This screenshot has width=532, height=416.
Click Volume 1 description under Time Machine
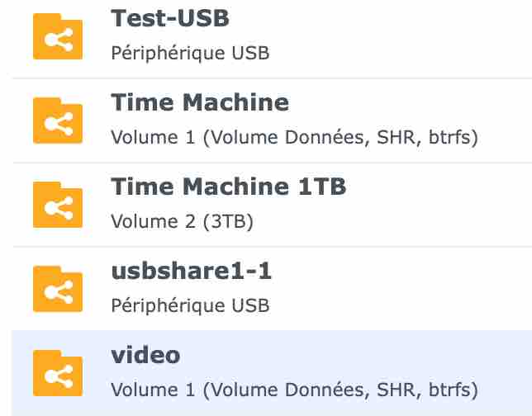(x=294, y=137)
